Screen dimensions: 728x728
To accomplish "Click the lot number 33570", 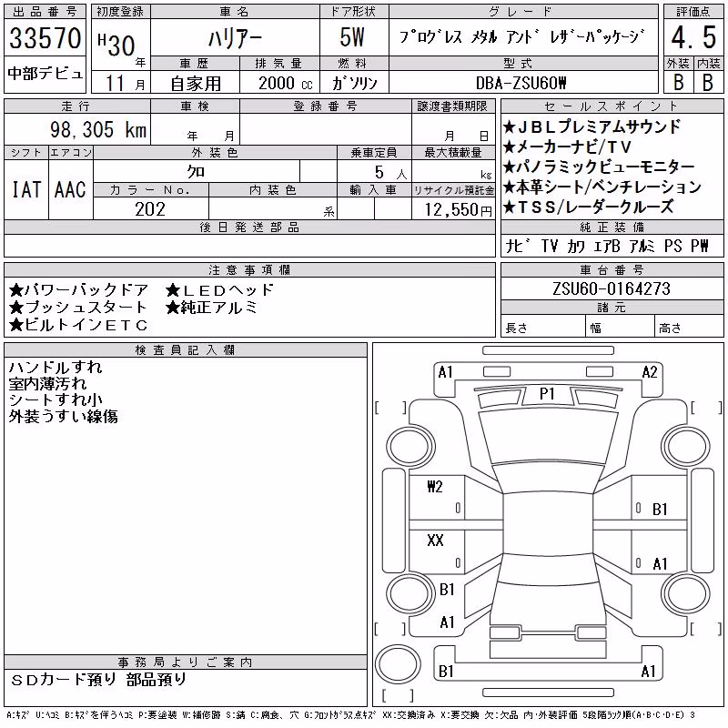I will tap(45, 37).
